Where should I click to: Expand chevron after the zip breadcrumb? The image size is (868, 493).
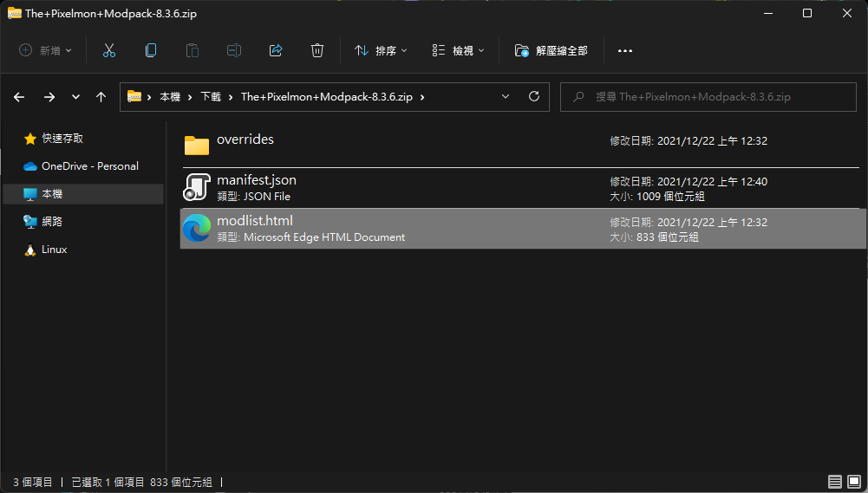tap(422, 97)
